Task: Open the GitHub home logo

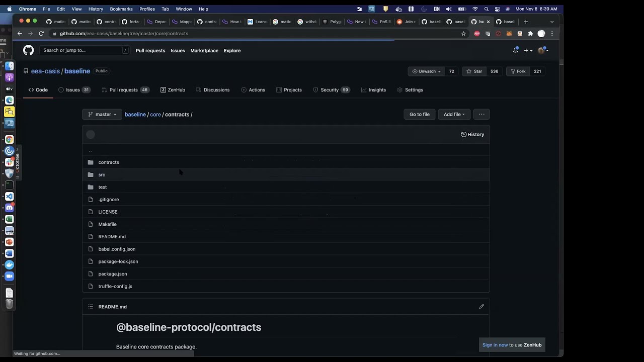Action: coord(29,50)
